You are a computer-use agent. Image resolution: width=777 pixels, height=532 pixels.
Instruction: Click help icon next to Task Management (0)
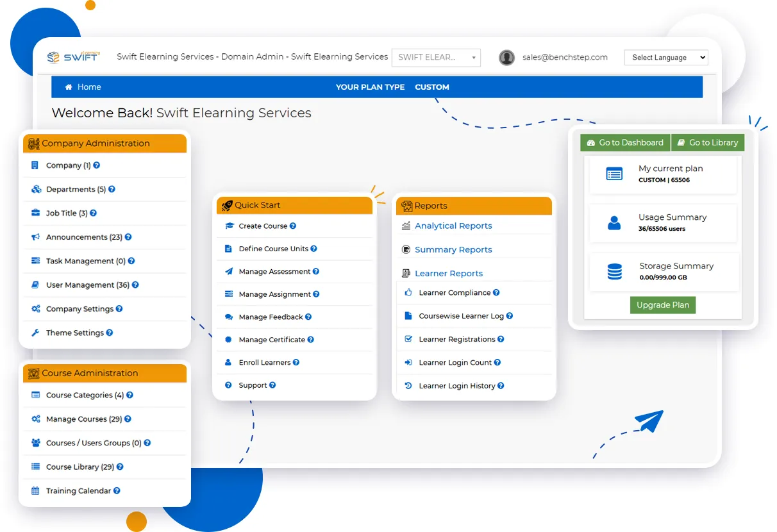[131, 261]
